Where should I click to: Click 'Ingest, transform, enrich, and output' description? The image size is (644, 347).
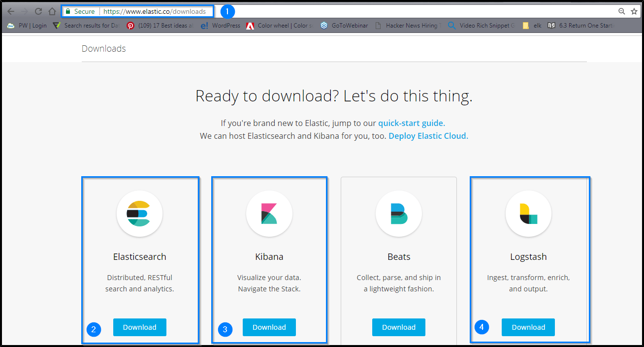(x=528, y=283)
